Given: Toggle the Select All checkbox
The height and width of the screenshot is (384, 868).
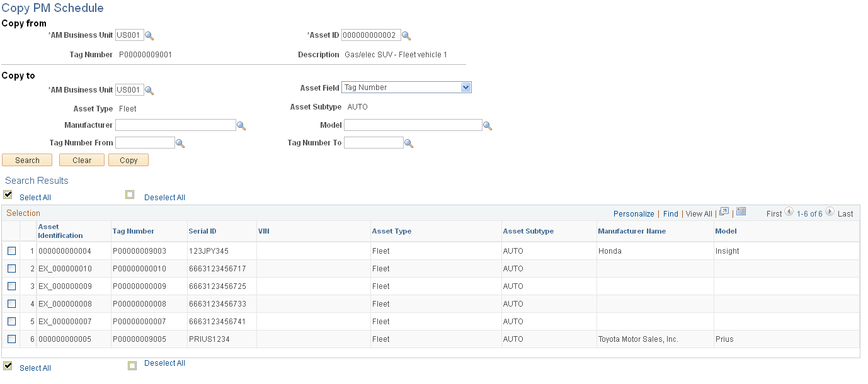Looking at the screenshot, I should pos(8,195).
